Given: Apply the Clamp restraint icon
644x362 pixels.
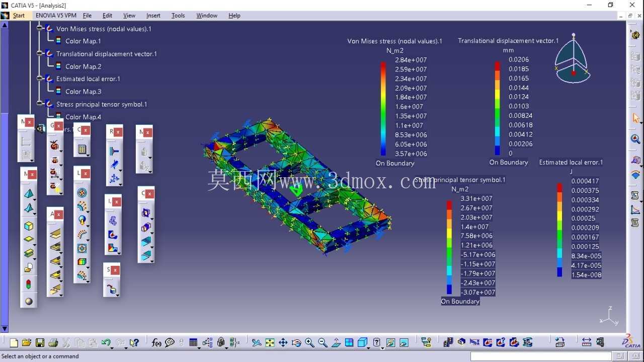Looking at the screenshot, I should 114,152.
